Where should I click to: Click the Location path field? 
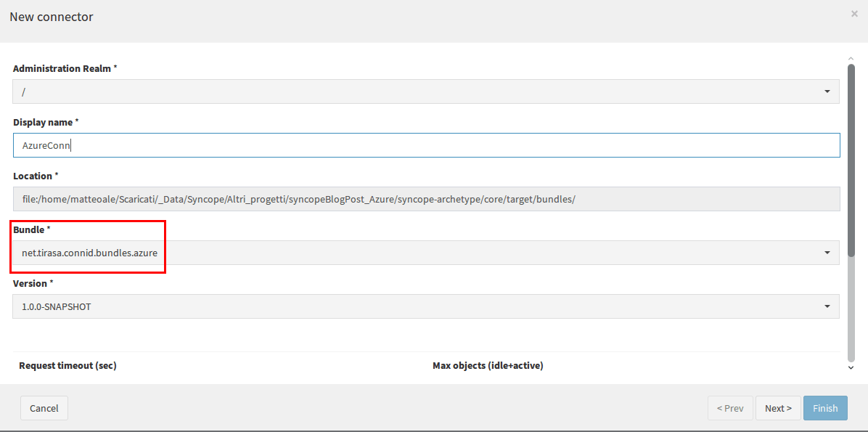coord(426,199)
